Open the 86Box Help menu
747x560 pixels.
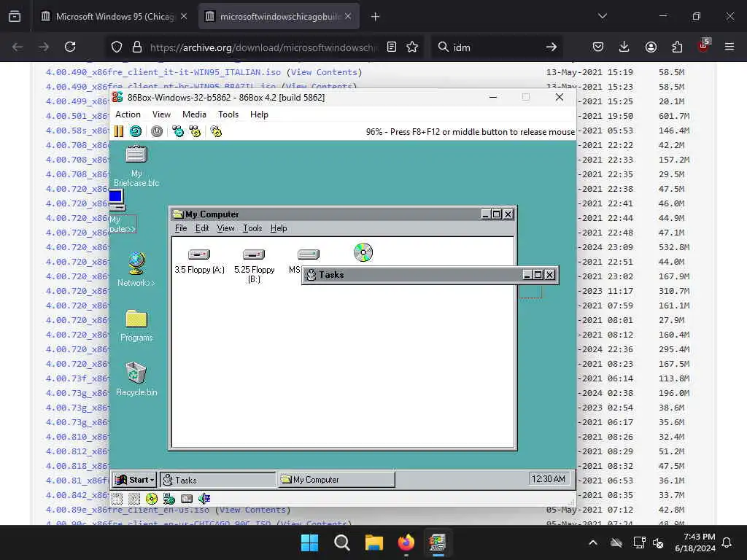click(x=259, y=114)
